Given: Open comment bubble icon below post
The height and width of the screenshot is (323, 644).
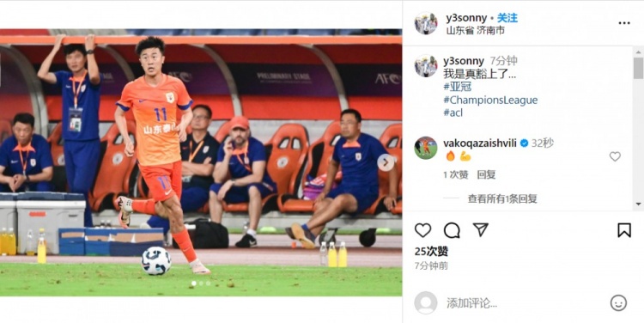Looking at the screenshot, I should coord(452,230).
